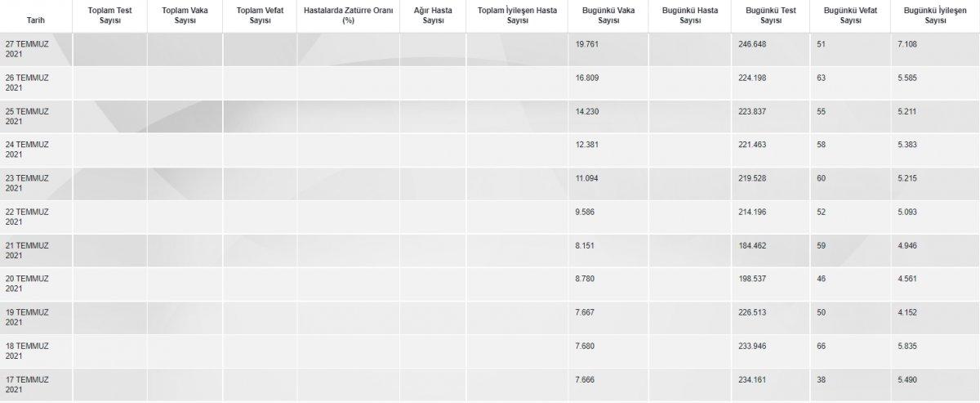This screenshot has height=403, width=980.
Task: Select the Toplam Vefat Sayısı header
Action: pos(260,16)
